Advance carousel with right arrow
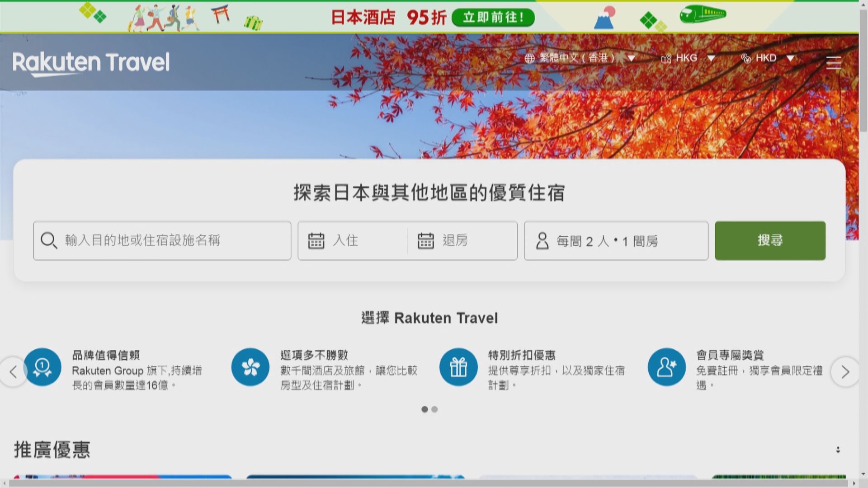This screenshot has height=488, width=868. click(x=845, y=372)
